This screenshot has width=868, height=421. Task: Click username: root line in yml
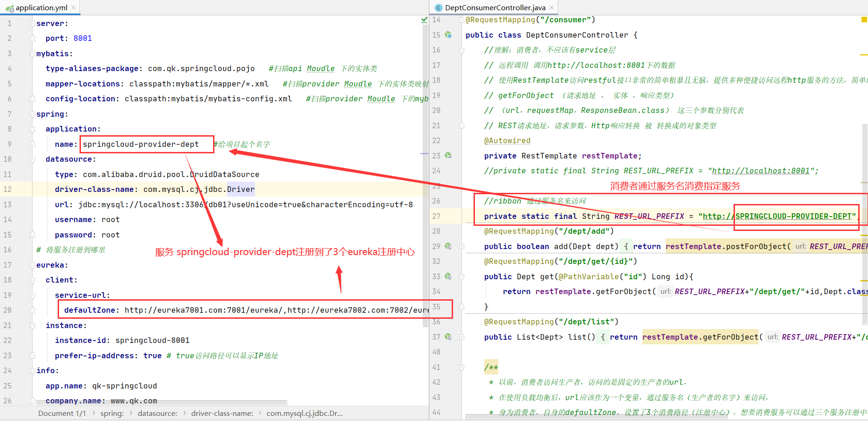(87, 220)
